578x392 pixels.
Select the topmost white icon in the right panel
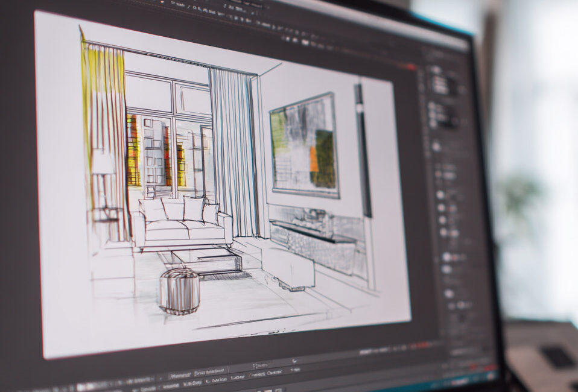(x=435, y=69)
